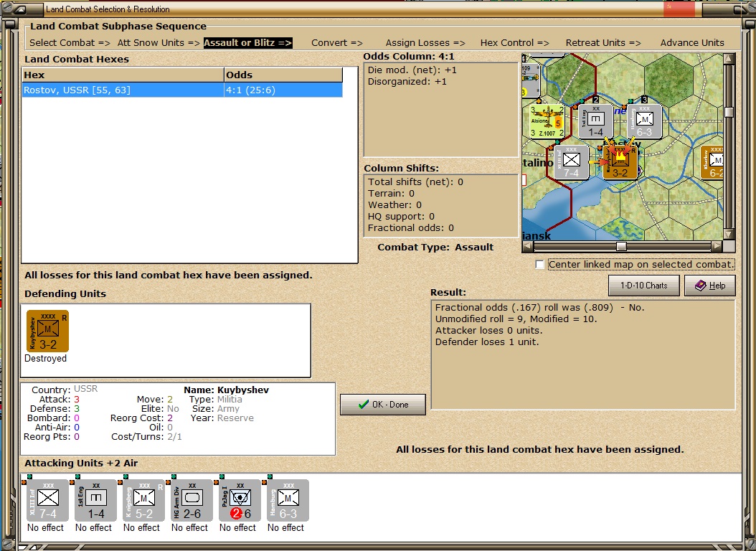
Task: Click the OK - Done button
Action: pos(383,405)
